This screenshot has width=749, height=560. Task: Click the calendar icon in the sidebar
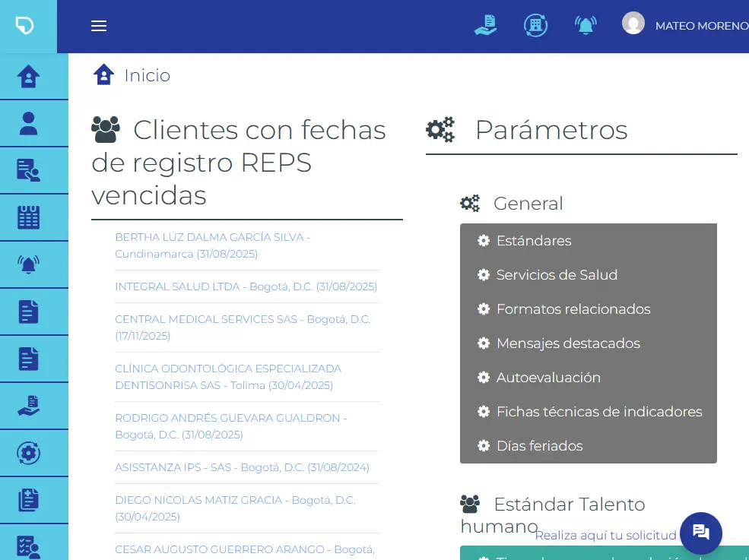[x=29, y=217]
